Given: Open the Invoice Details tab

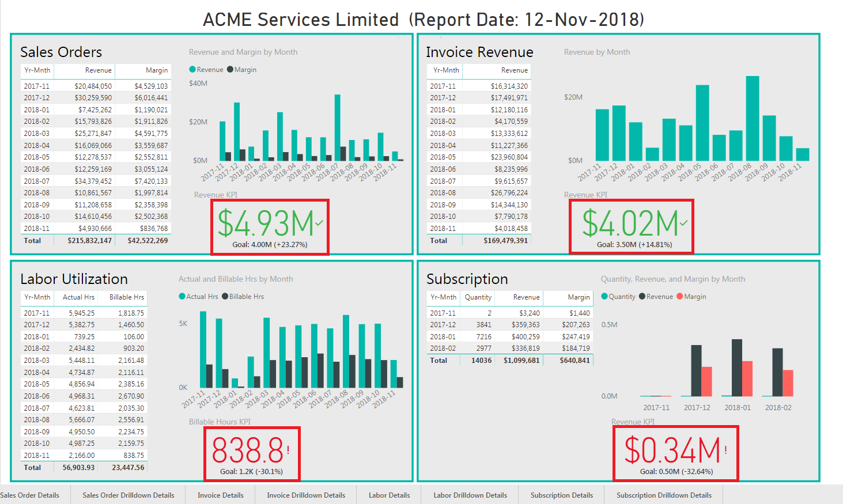Looking at the screenshot, I should point(221,495).
